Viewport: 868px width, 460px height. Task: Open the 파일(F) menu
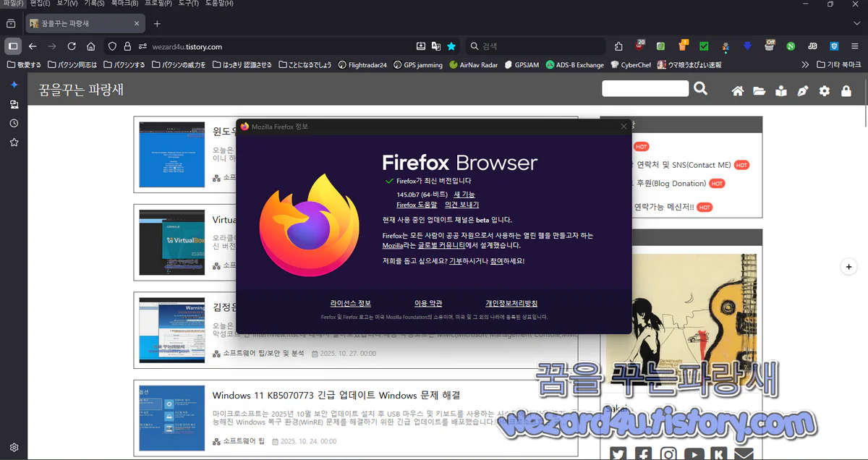(13, 4)
